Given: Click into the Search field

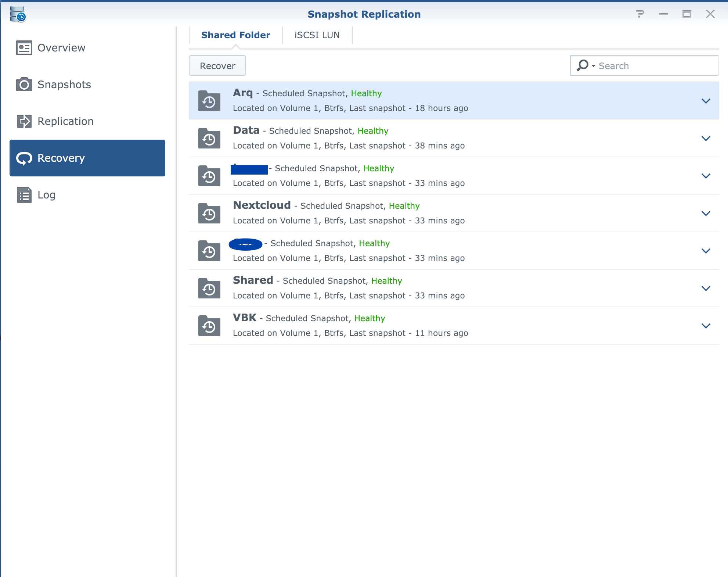Looking at the screenshot, I should [644, 65].
